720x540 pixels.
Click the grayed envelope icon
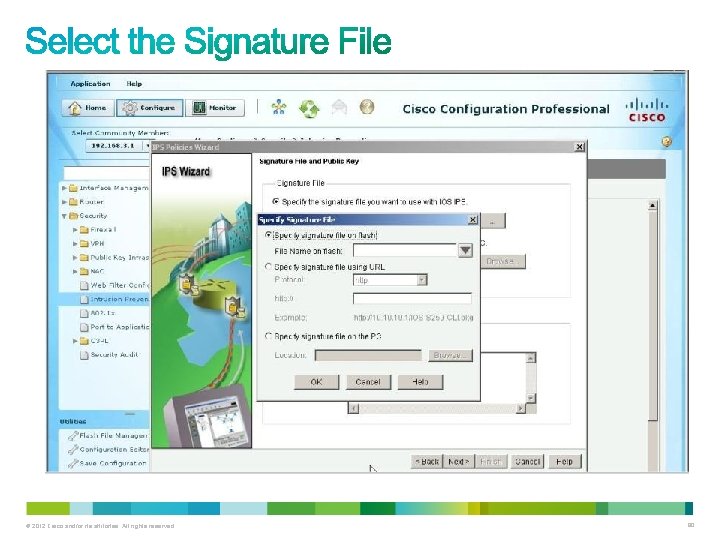click(339, 107)
